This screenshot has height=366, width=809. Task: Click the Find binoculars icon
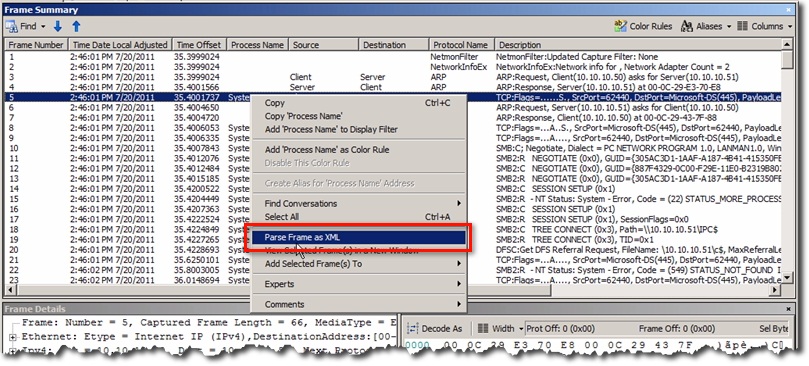pos(11,26)
